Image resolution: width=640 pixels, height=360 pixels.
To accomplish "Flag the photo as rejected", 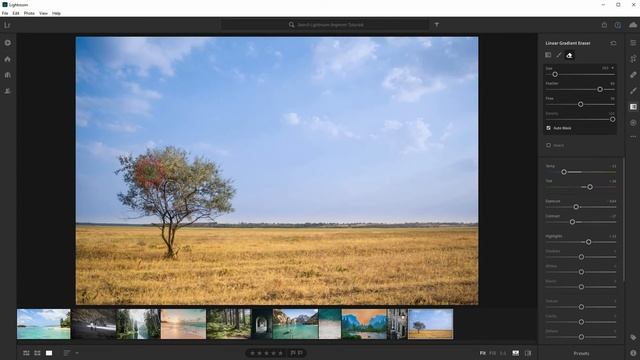I will [x=300, y=353].
